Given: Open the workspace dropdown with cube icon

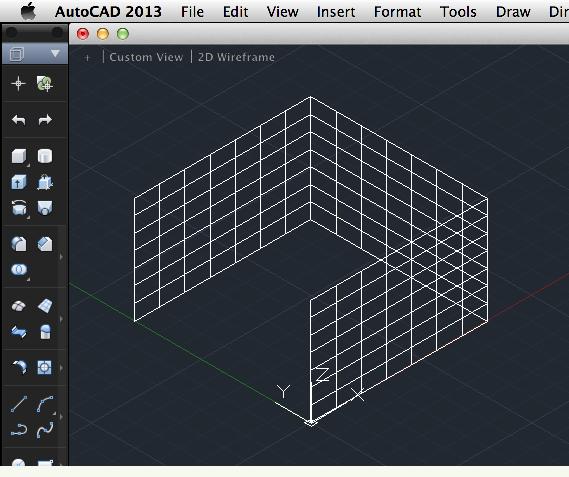Looking at the screenshot, I should point(35,54).
